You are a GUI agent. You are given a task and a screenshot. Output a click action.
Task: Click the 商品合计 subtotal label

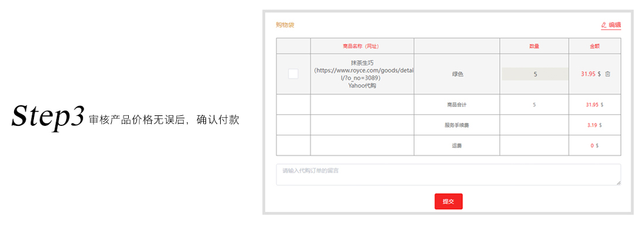tap(456, 105)
